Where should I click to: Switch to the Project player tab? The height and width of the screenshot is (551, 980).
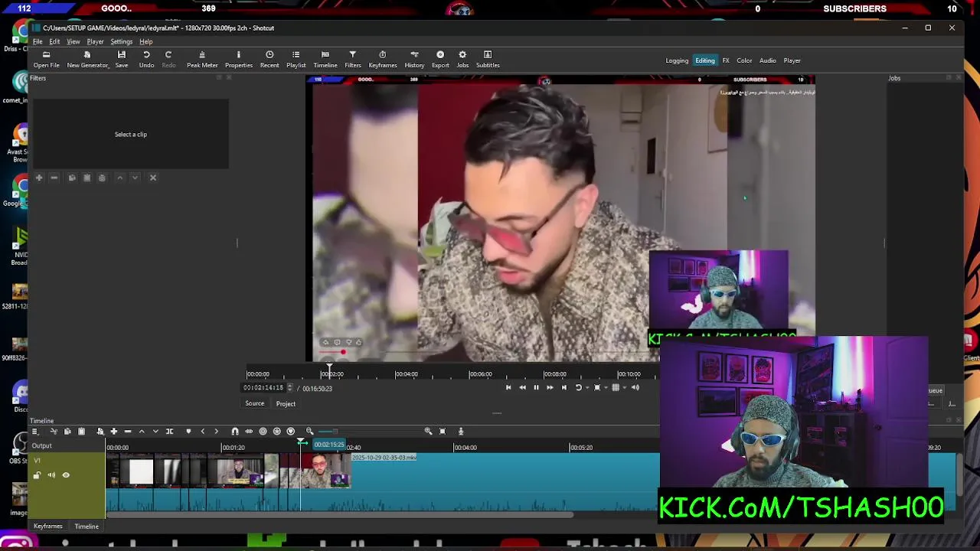click(x=286, y=404)
